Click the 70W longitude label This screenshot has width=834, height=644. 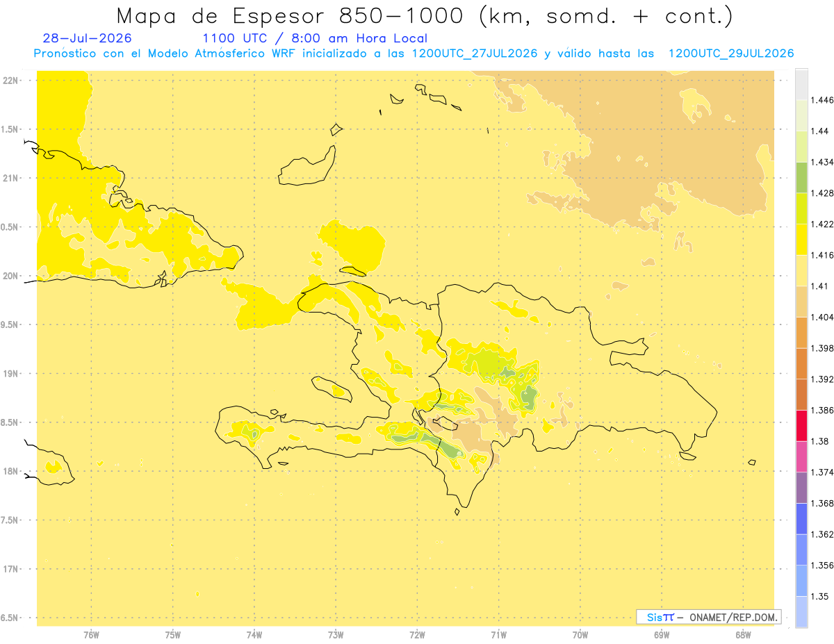pos(580,635)
